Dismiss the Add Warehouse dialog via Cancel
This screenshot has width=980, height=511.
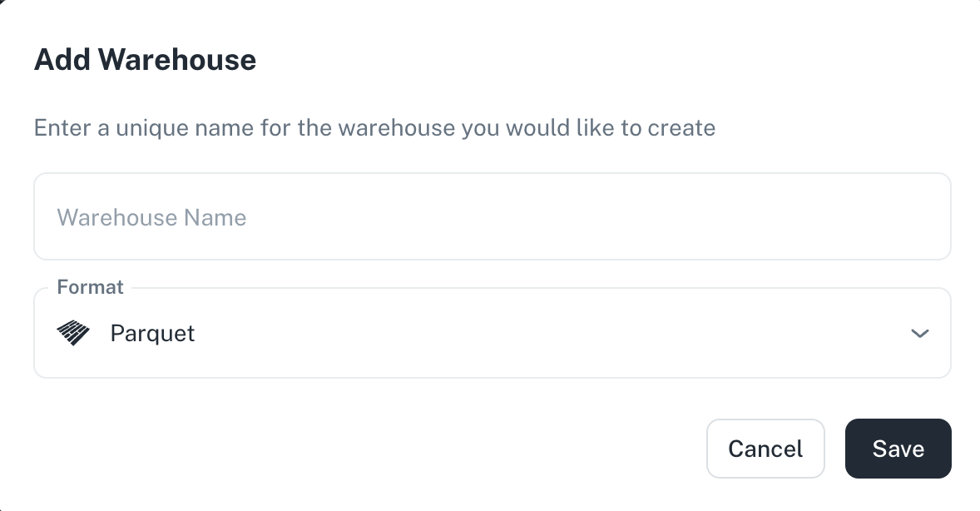pyautogui.click(x=765, y=449)
